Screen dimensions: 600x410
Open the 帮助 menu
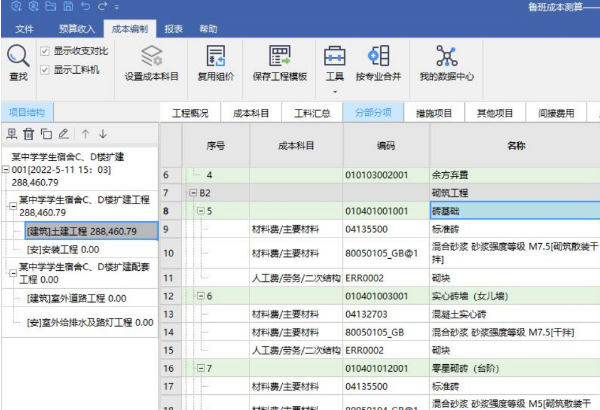pyautogui.click(x=208, y=29)
